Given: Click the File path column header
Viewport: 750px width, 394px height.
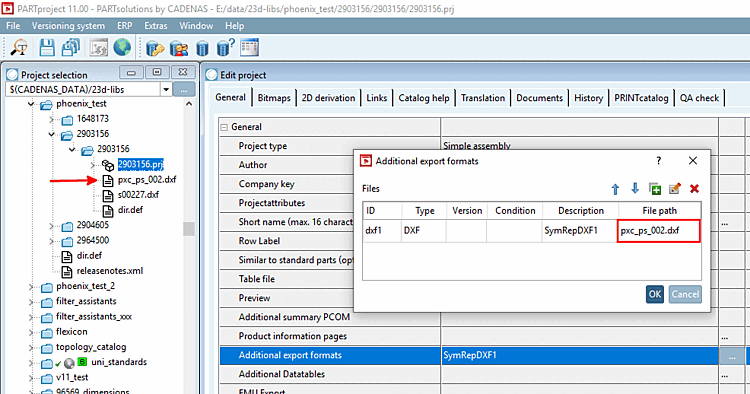Looking at the screenshot, I should click(660, 211).
